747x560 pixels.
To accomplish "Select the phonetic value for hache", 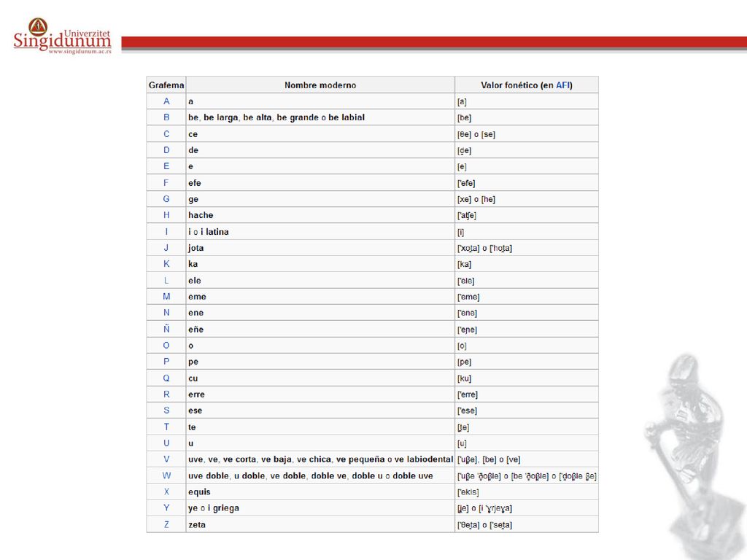I will pyautogui.click(x=466, y=216).
